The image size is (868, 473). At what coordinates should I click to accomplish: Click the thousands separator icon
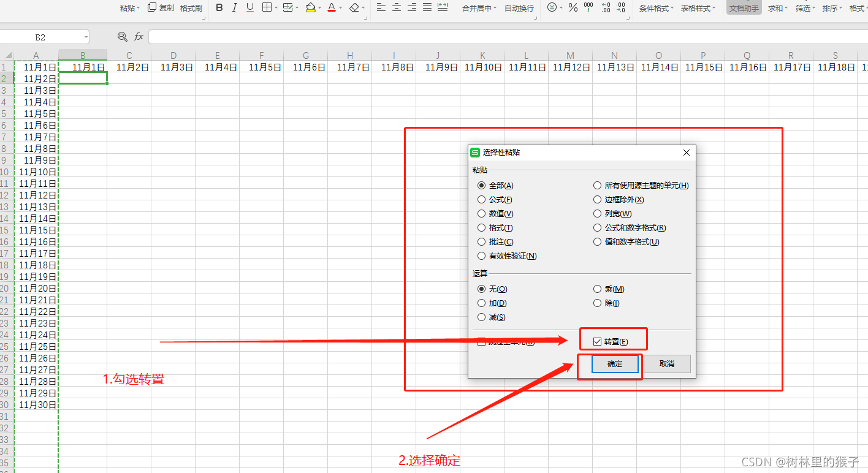[x=588, y=7]
